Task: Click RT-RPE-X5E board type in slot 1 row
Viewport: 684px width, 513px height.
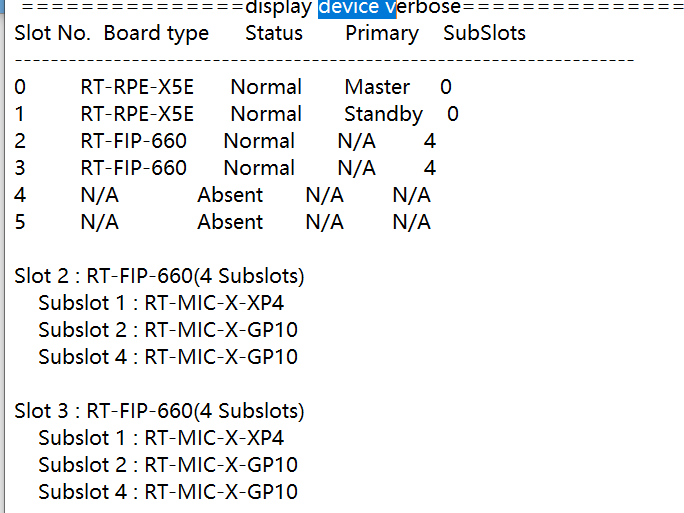Action: (137, 114)
